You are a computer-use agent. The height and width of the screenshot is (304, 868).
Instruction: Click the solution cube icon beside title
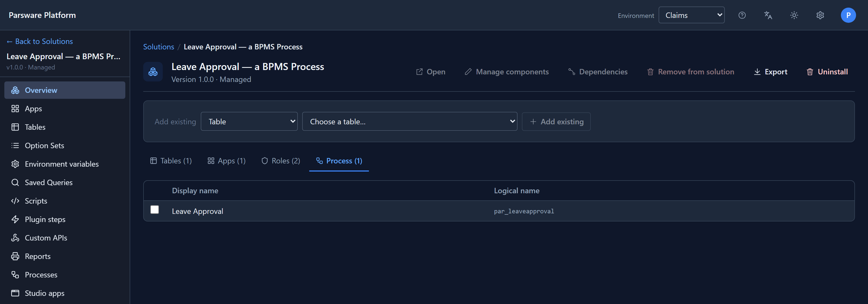click(153, 71)
